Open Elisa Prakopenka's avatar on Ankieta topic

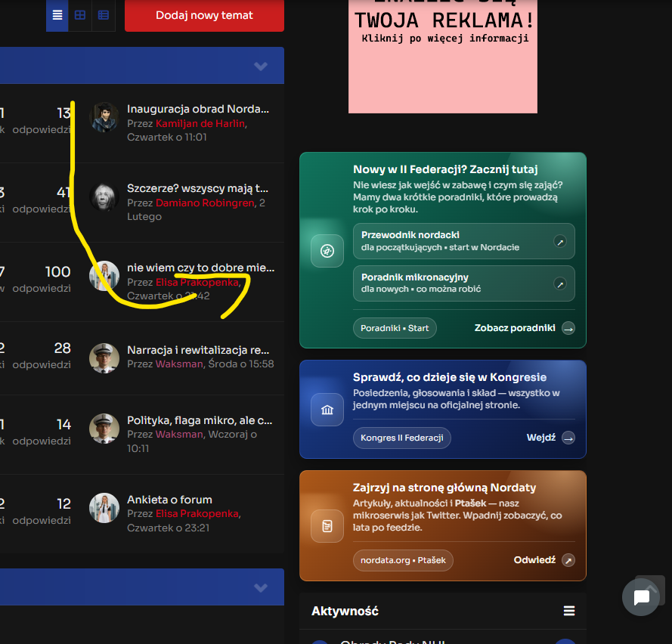pyautogui.click(x=104, y=509)
